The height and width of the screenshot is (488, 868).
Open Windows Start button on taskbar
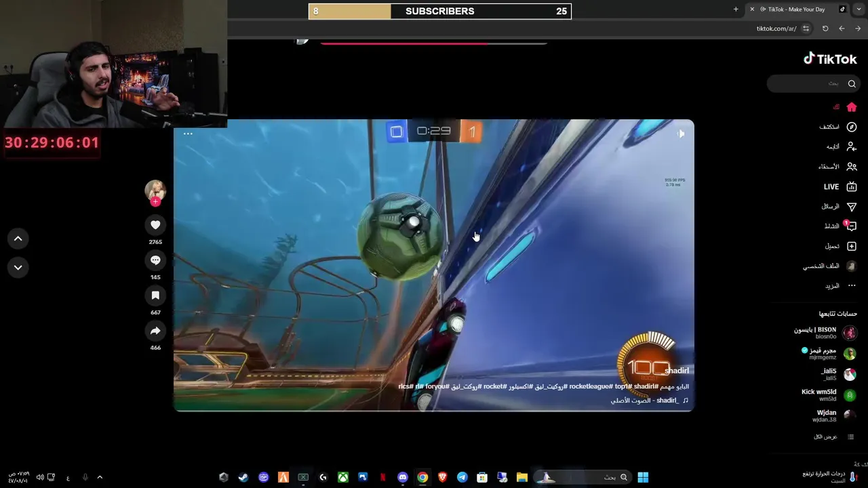[x=643, y=477]
